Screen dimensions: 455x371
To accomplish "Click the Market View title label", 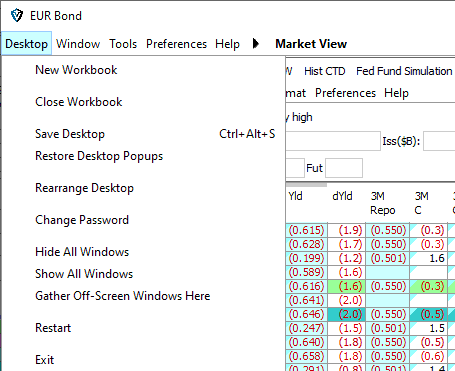I will pos(311,44).
